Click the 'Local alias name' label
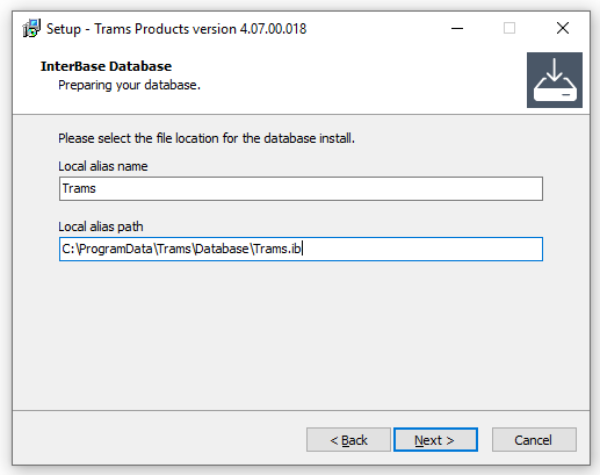This screenshot has height=475, width=600. (104, 165)
